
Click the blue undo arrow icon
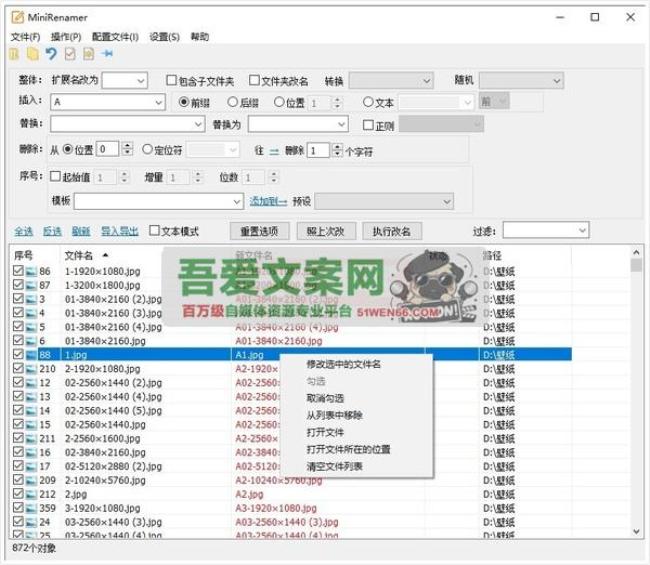click(x=51, y=54)
